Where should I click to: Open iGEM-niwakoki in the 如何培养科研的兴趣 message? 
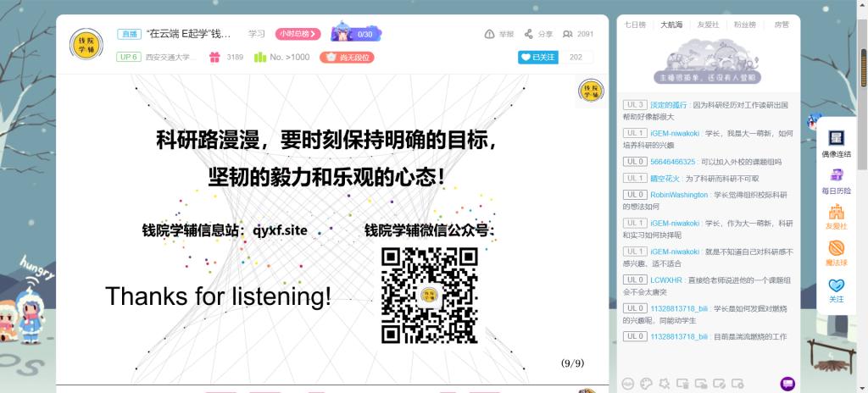(675, 133)
